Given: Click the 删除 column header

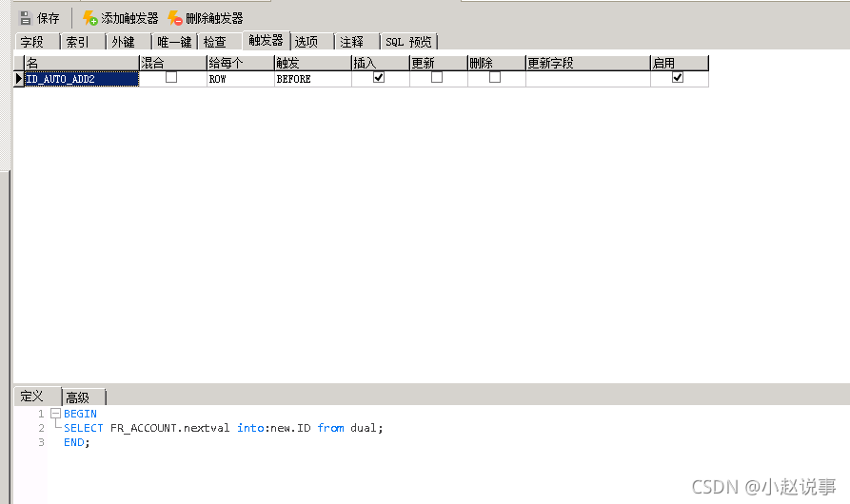Looking at the screenshot, I should coord(497,63).
